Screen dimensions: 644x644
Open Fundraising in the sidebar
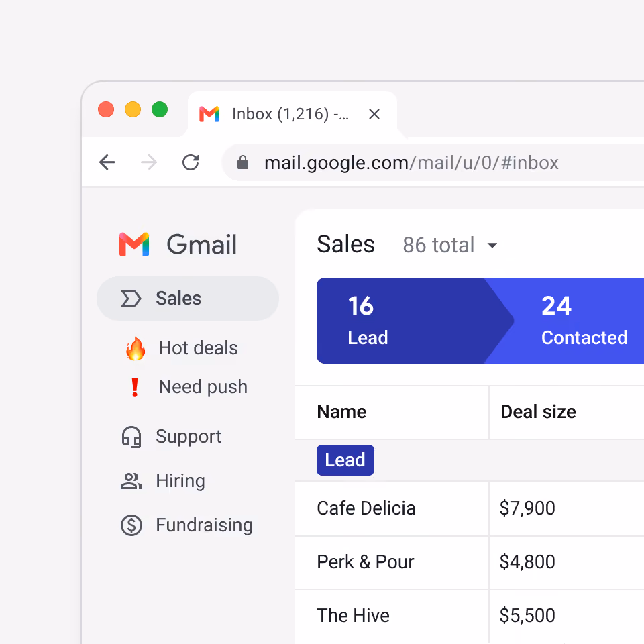coord(204,525)
